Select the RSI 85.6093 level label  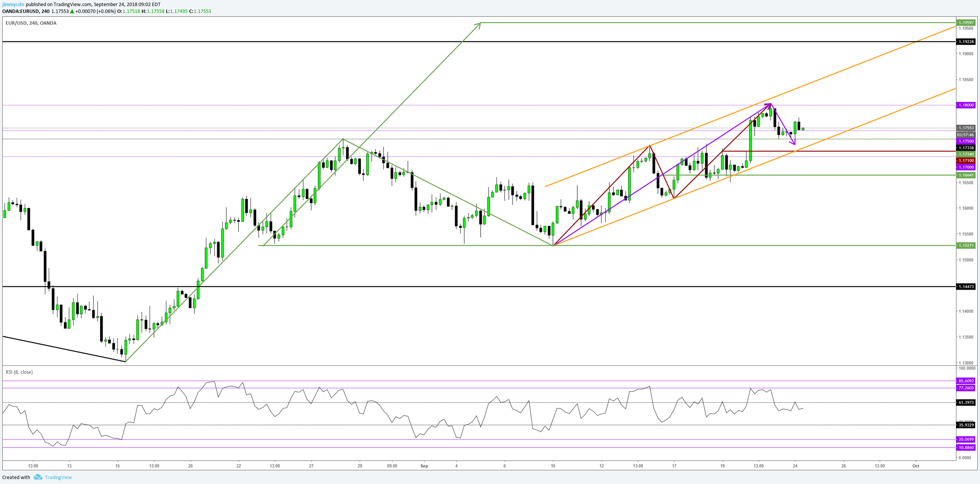[x=966, y=381]
